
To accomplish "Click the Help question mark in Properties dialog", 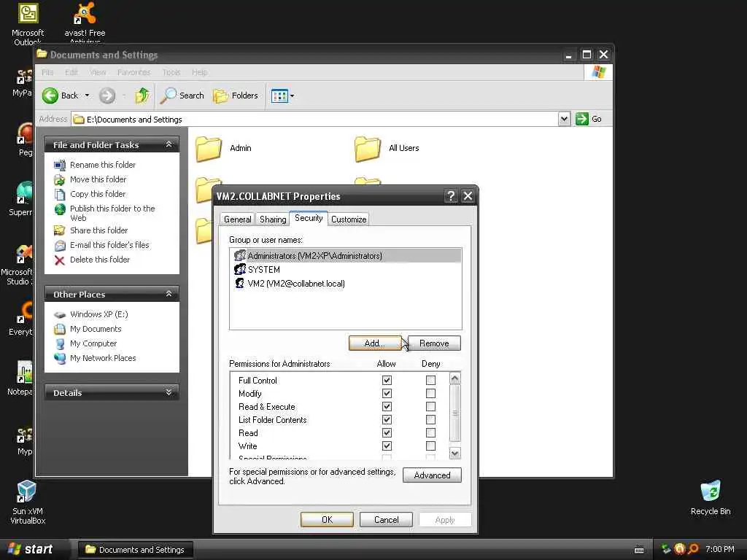I will (x=451, y=195).
